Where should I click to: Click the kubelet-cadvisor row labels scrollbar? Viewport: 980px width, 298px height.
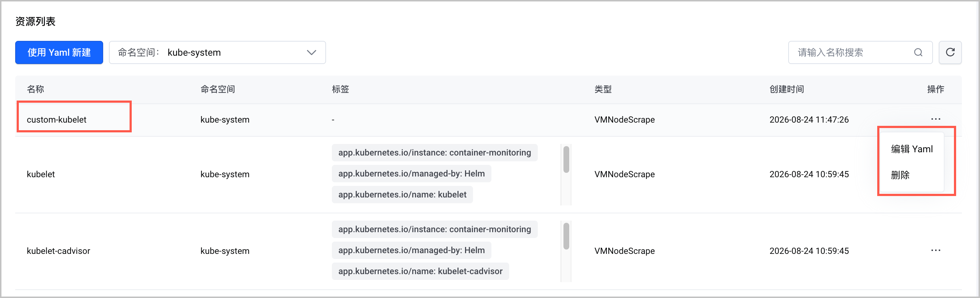tap(566, 251)
